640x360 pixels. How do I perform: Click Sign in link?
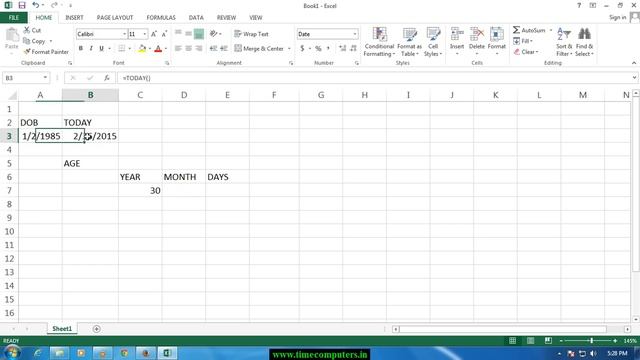618,17
